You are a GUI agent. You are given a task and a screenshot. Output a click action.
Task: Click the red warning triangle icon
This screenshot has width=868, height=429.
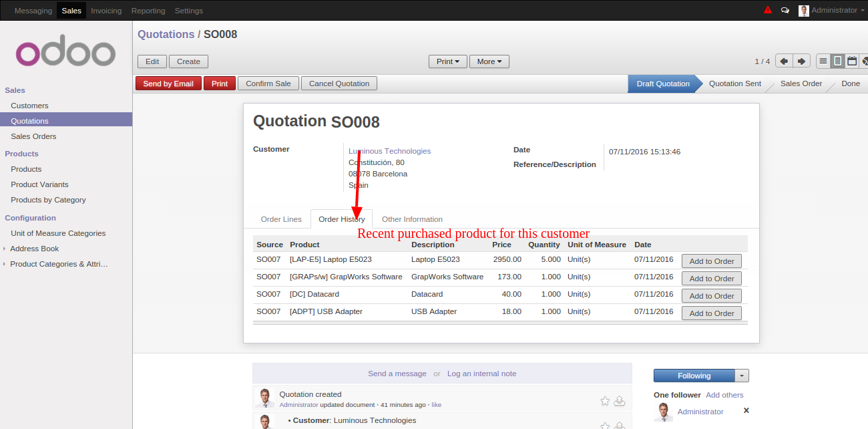[x=768, y=10]
